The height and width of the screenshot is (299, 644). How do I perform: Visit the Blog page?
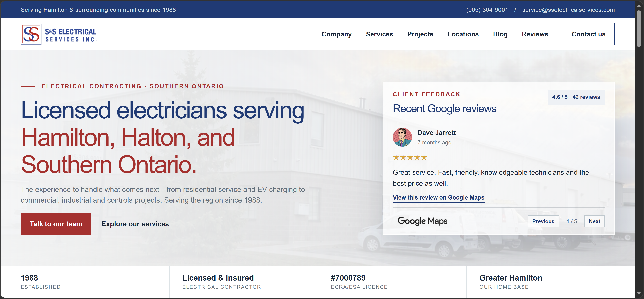500,34
